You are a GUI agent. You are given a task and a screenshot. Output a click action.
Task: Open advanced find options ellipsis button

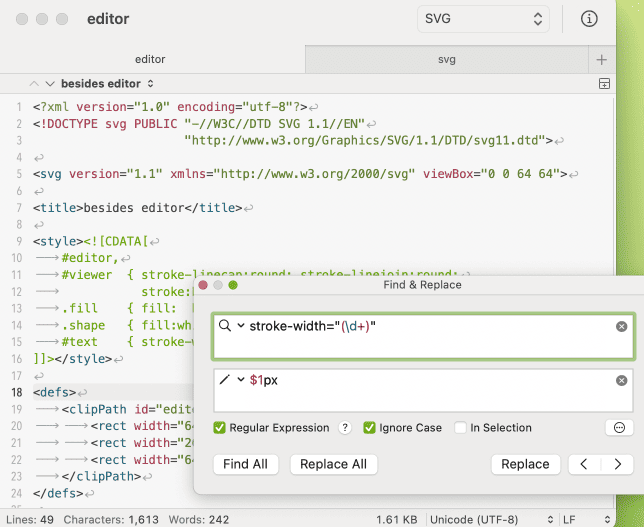click(x=619, y=428)
